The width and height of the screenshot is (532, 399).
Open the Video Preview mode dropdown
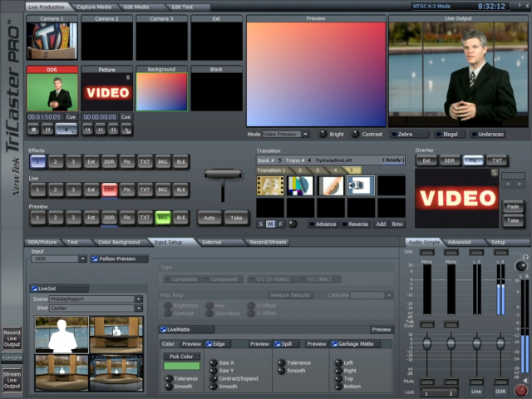point(287,134)
